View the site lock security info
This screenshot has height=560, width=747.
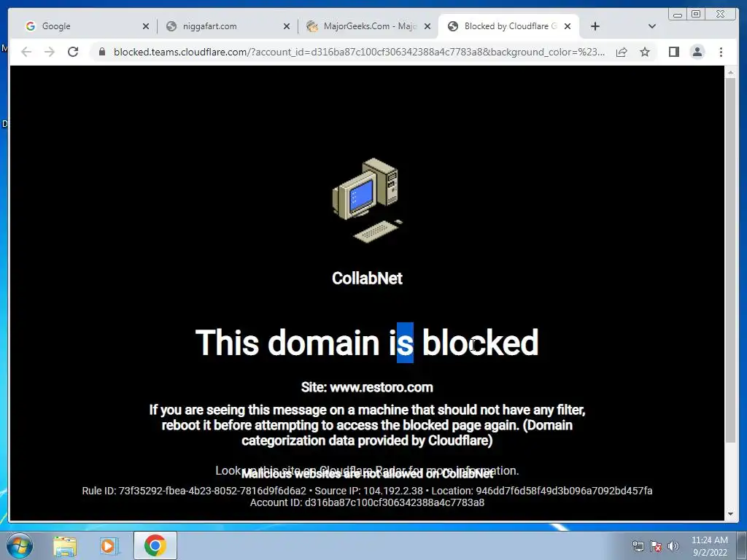(102, 52)
